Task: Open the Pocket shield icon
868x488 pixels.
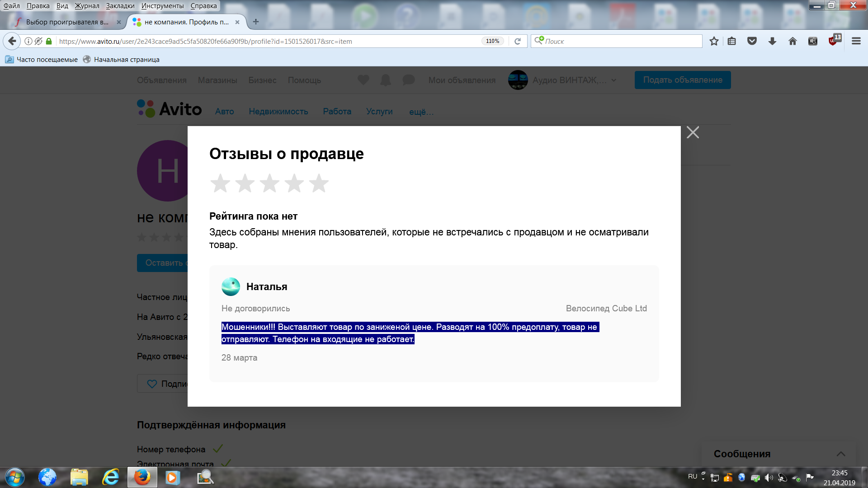Action: (752, 41)
